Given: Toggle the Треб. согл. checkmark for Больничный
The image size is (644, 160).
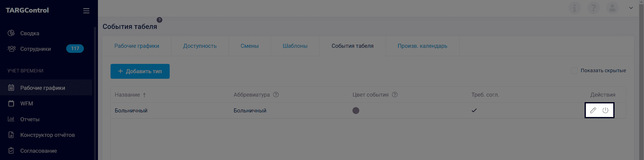Looking at the screenshot, I should click(x=474, y=110).
